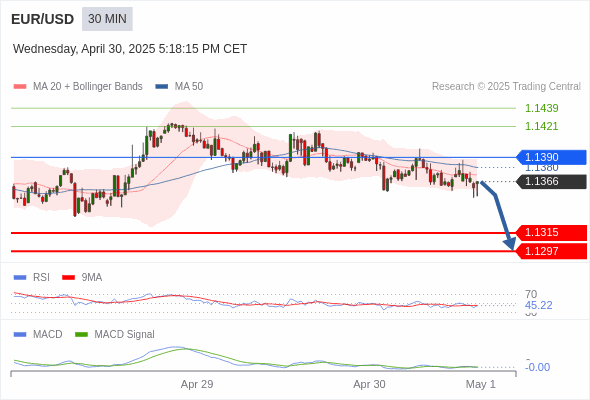Select the red 1.1315 support tag
Image resolution: width=590 pixels, height=400 pixels.
coord(551,233)
